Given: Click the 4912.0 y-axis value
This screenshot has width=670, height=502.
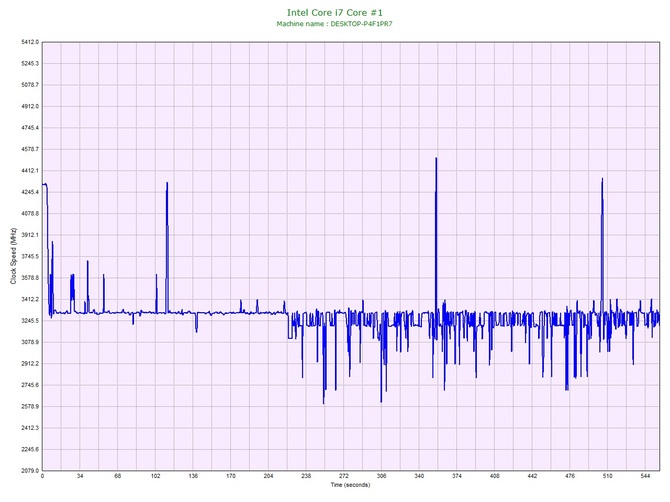Looking at the screenshot, I should click(30, 106).
